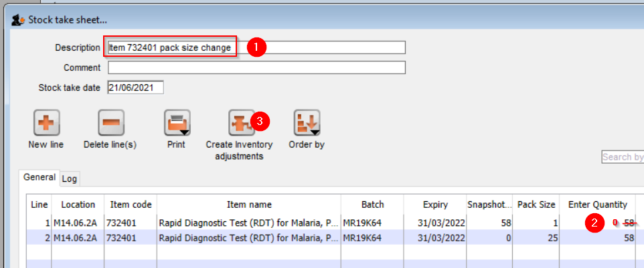Select line 2 with pack size 25

click(x=248, y=238)
